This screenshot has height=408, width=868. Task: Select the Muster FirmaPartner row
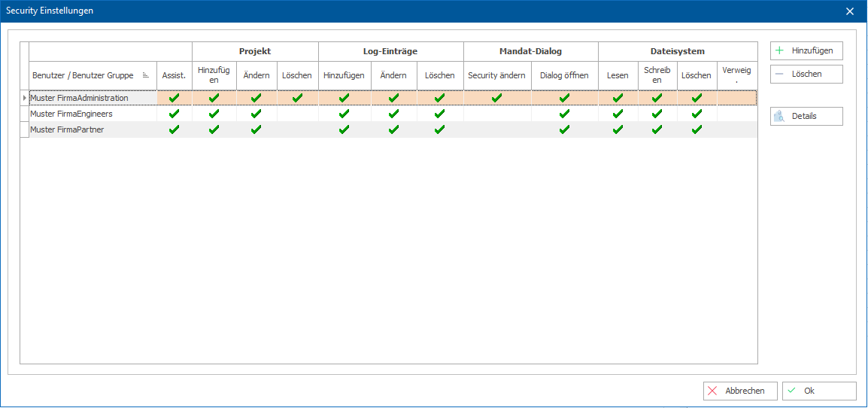coord(393,129)
